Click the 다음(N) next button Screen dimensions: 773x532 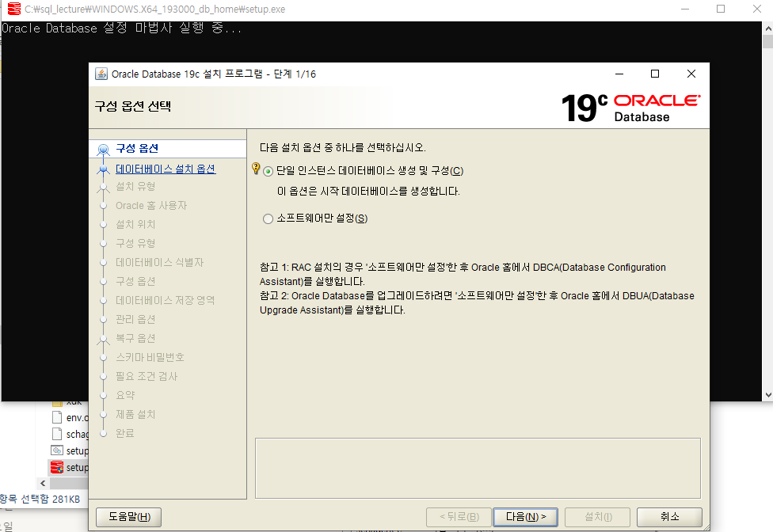pyautogui.click(x=526, y=517)
